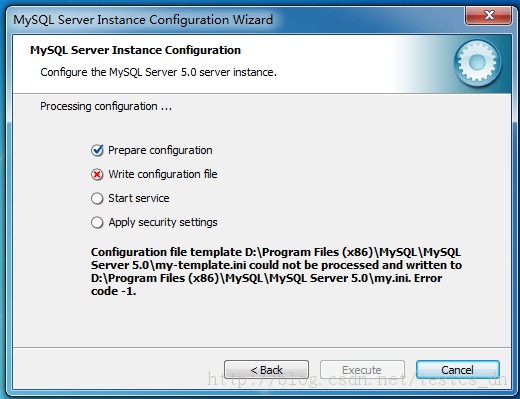Cancel the configuration wizard
520x399 pixels.
[x=458, y=370]
